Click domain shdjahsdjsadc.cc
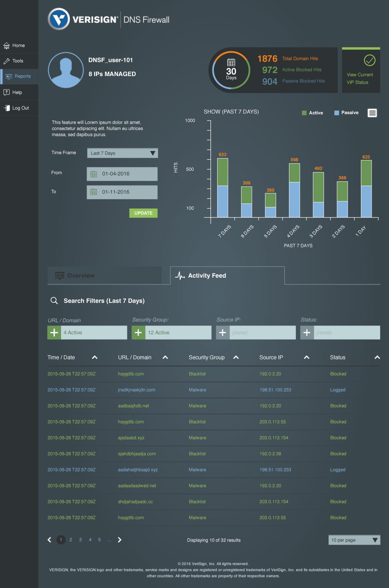This screenshot has height=588, width=389. click(135, 502)
